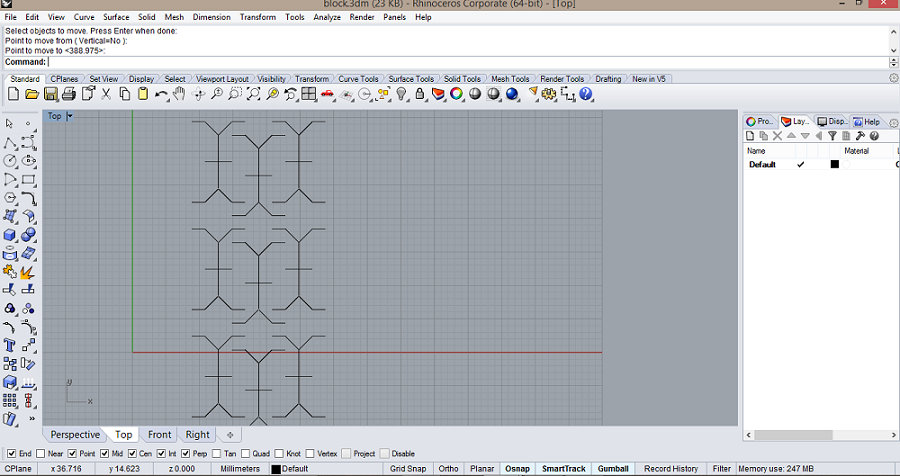Toggle Planar in status bar

point(482,469)
